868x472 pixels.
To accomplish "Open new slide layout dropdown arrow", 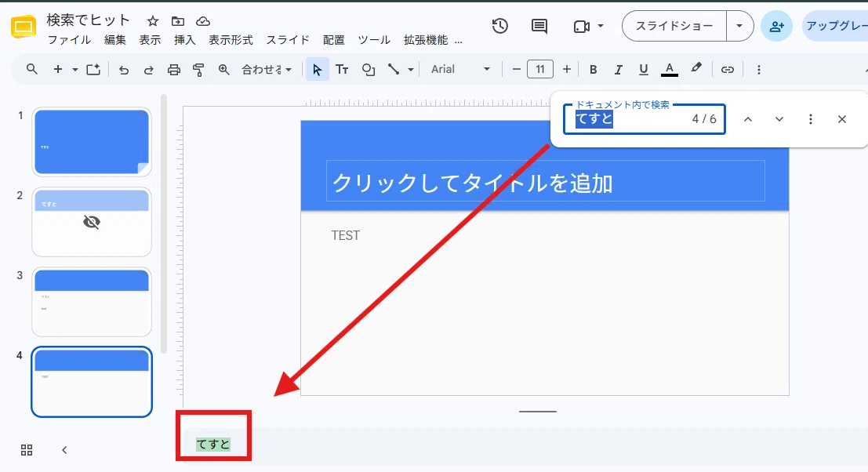I will pyautogui.click(x=74, y=70).
